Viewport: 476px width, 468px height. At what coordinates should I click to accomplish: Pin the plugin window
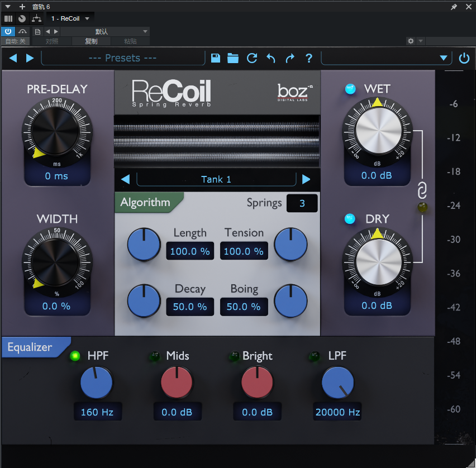(454, 7)
